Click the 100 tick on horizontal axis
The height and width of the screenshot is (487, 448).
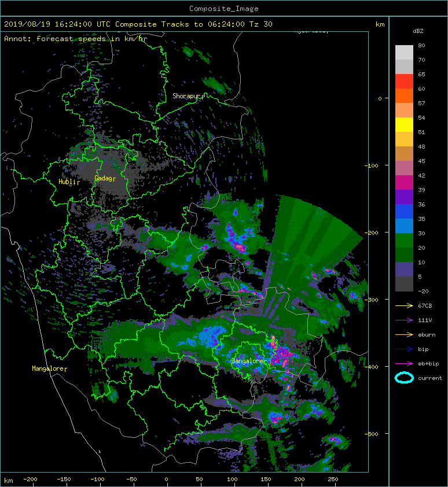(x=232, y=479)
